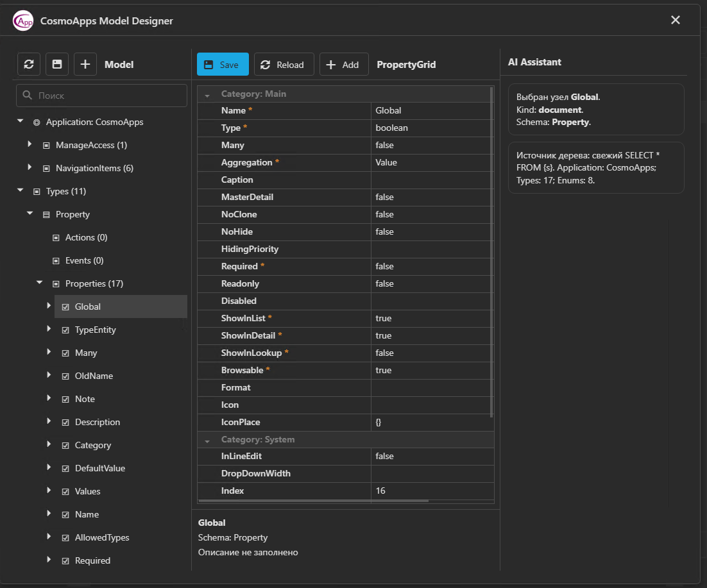Click the CosmoApps logo icon

point(23,21)
